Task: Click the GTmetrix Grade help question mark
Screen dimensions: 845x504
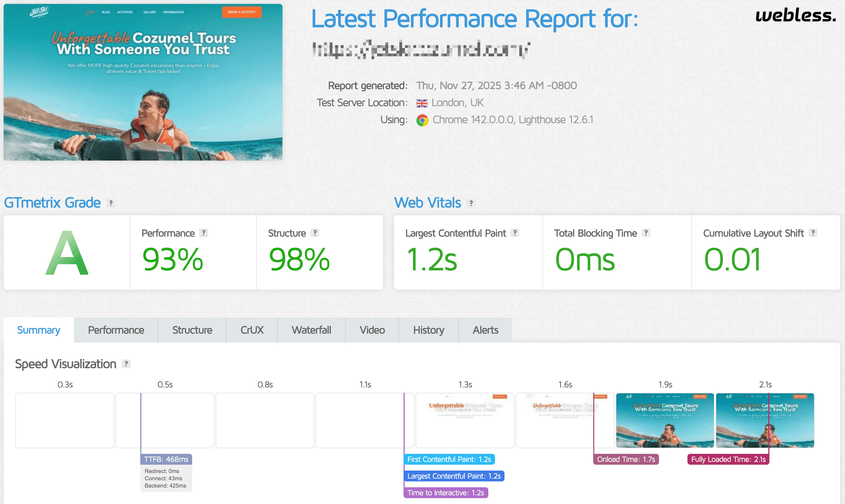Action: (x=111, y=203)
